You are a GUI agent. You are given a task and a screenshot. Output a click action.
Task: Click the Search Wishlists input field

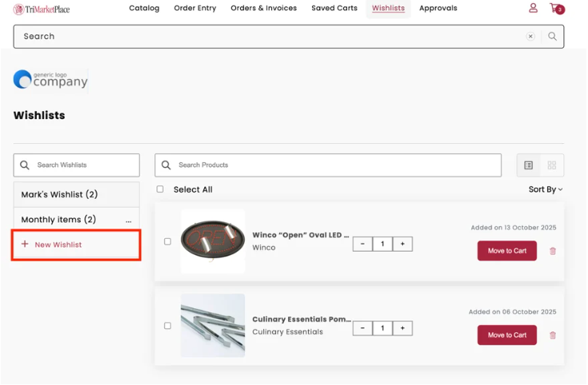[x=84, y=165]
